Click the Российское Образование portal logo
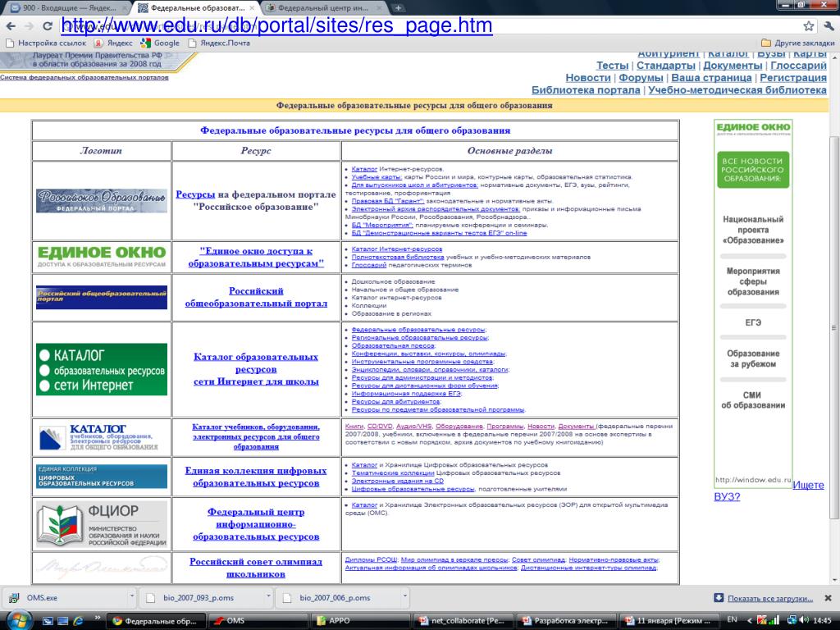The image size is (840, 630). coord(101,200)
